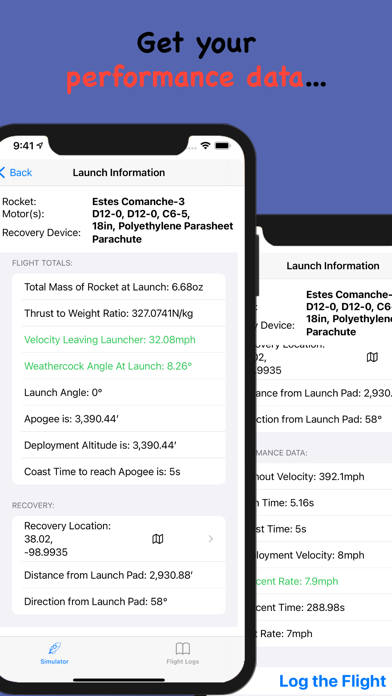
Task: Open the Simulator rocket tab icon
Action: (x=55, y=648)
